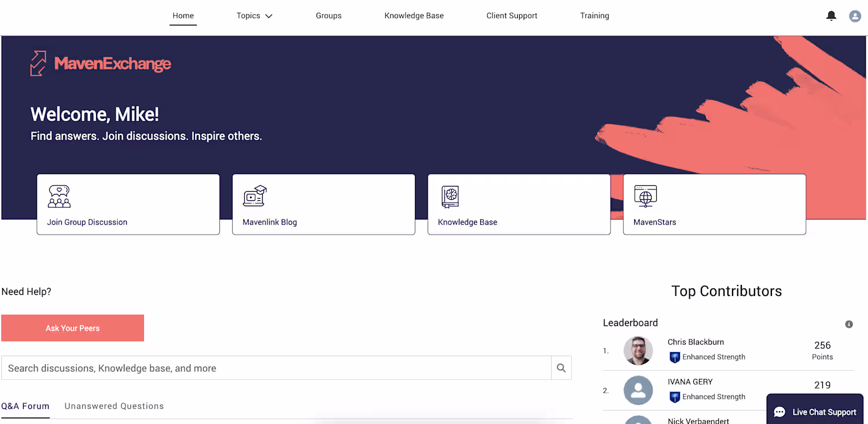Image resolution: width=868 pixels, height=424 pixels.
Task: Open the Groups nav item
Action: pos(329,16)
